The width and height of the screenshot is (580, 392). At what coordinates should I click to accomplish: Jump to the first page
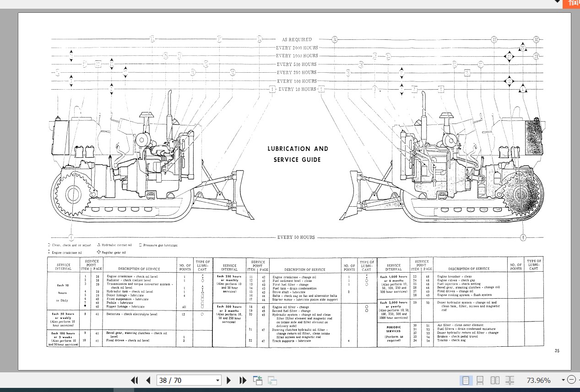pyautogui.click(x=134, y=380)
